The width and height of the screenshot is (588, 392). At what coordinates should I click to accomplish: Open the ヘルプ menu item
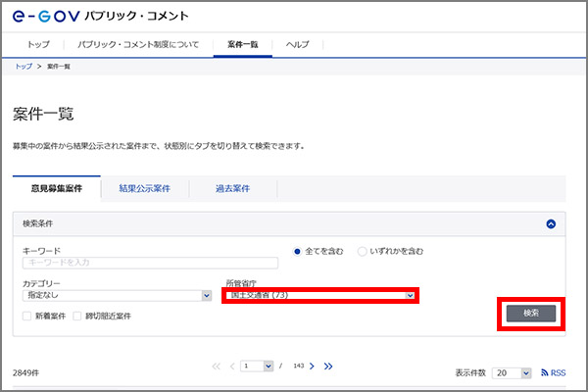point(297,45)
